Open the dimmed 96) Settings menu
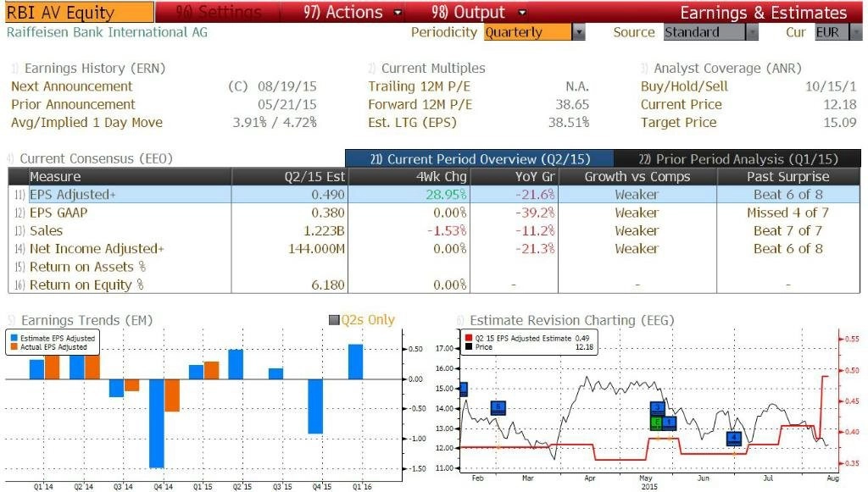Image resolution: width=868 pixels, height=492 pixels. click(218, 12)
